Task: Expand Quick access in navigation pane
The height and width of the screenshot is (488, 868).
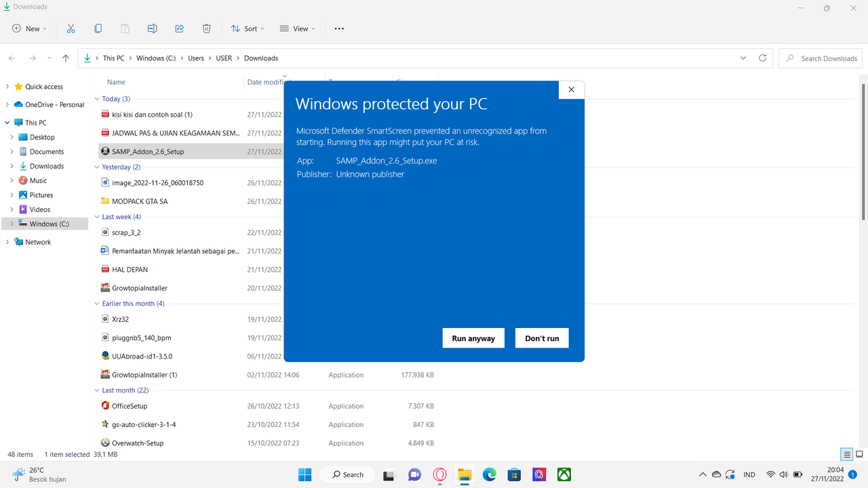Action: (x=7, y=87)
